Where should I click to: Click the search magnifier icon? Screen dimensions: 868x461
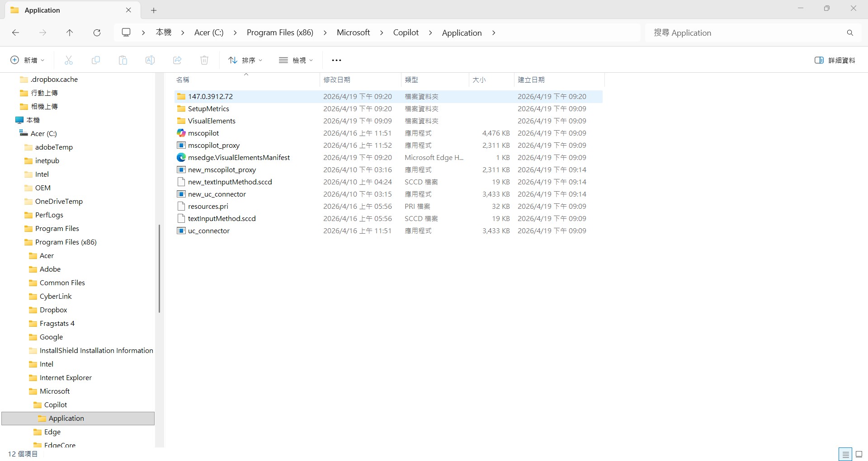850,33
